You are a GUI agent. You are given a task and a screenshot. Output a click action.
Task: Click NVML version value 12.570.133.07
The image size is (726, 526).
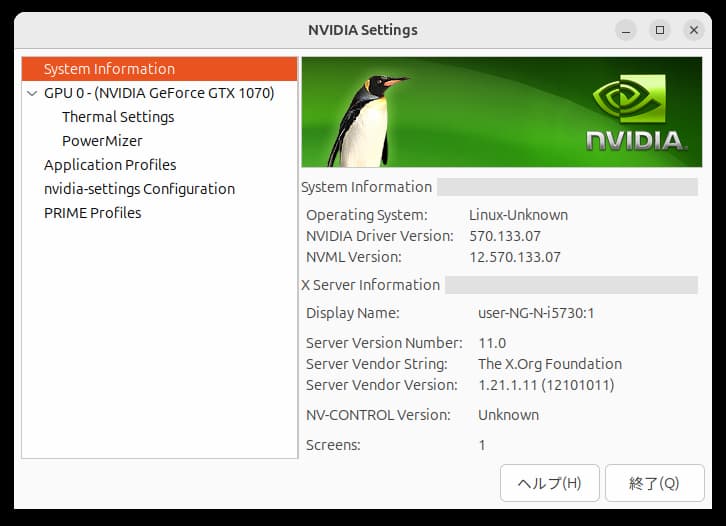515,257
